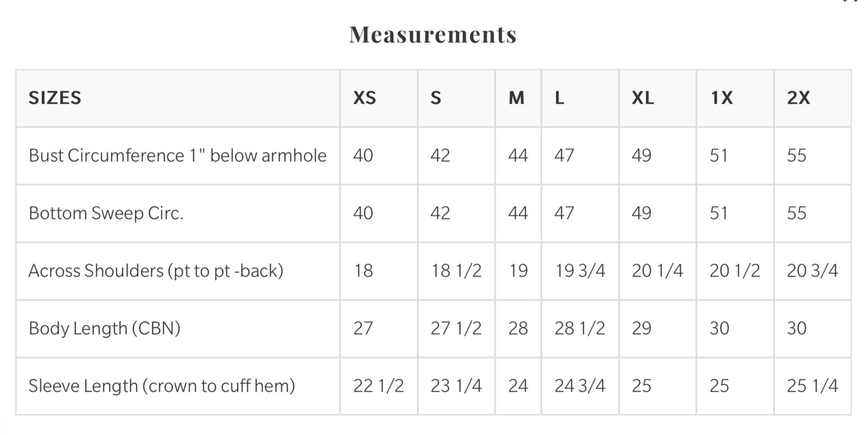868x435 pixels.
Task: Select the Measurements heading
Action: (x=433, y=35)
